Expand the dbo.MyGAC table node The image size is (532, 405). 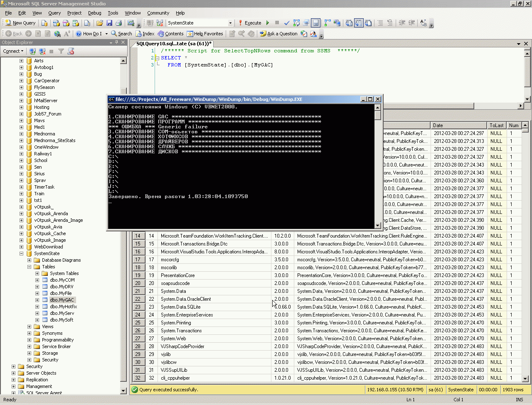click(x=37, y=300)
